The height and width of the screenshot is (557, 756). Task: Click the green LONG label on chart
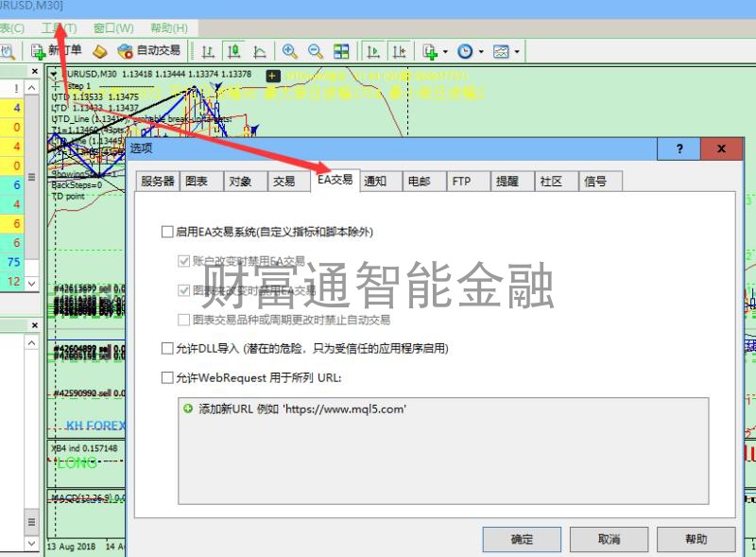tap(77, 463)
